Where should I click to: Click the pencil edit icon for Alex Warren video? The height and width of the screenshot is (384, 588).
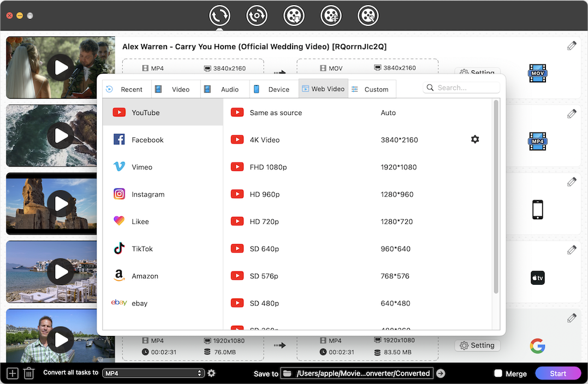pos(572,46)
